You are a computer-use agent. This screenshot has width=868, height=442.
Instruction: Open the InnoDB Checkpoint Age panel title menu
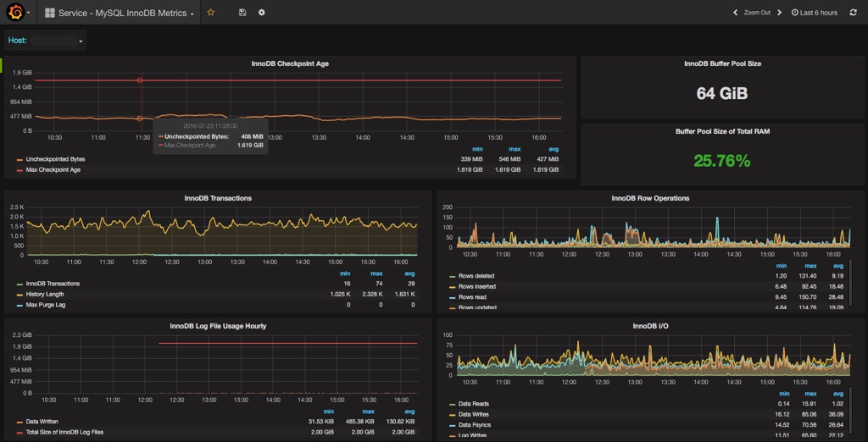290,64
